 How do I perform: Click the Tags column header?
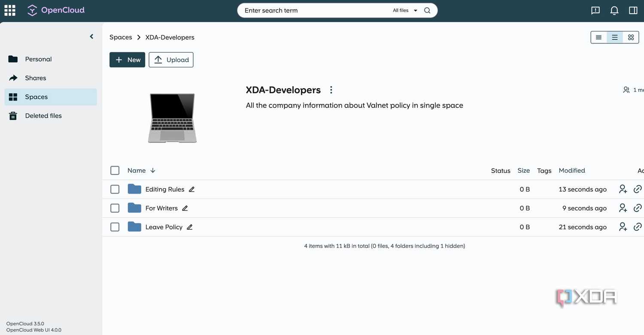[x=544, y=171]
